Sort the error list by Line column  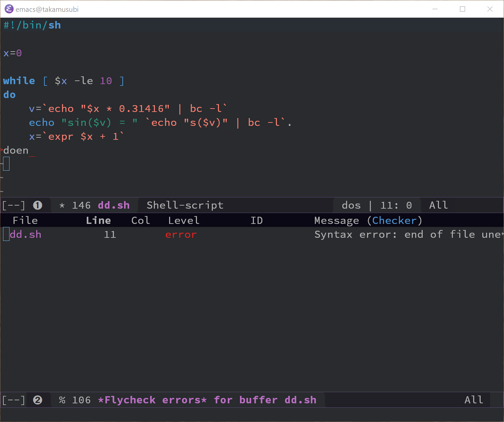(98, 220)
